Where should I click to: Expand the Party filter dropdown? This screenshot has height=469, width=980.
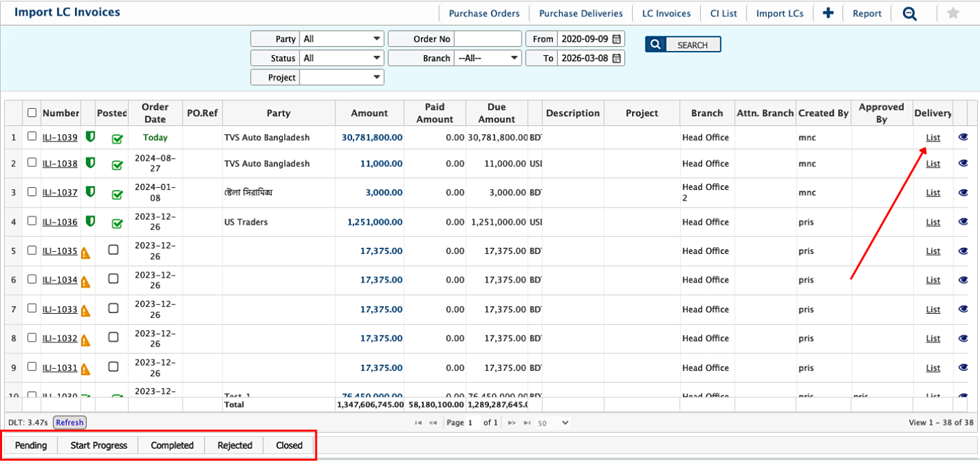[341, 39]
